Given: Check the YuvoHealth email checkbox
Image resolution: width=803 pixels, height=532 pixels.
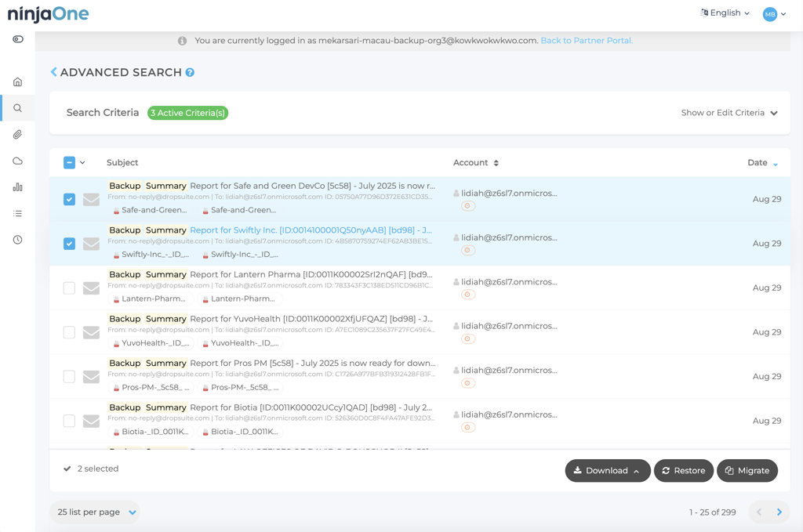Looking at the screenshot, I should (69, 332).
